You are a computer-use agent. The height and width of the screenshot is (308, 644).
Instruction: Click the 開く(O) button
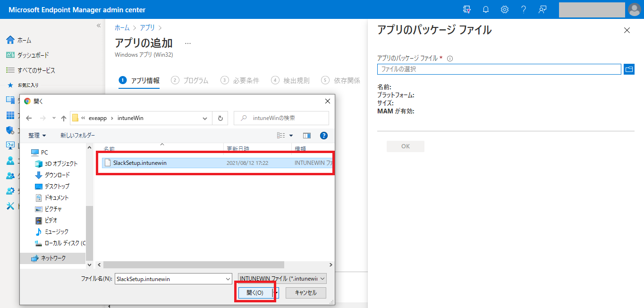[x=255, y=293]
